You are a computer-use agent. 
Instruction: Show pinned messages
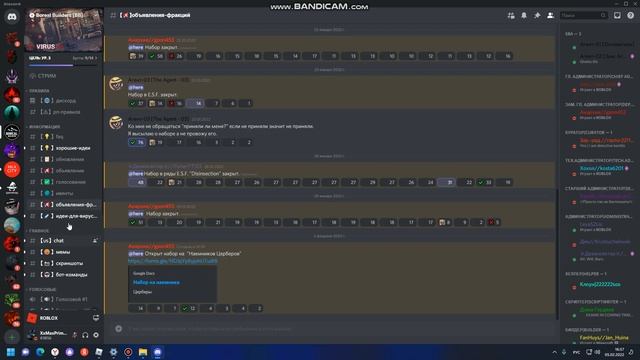(x=537, y=16)
